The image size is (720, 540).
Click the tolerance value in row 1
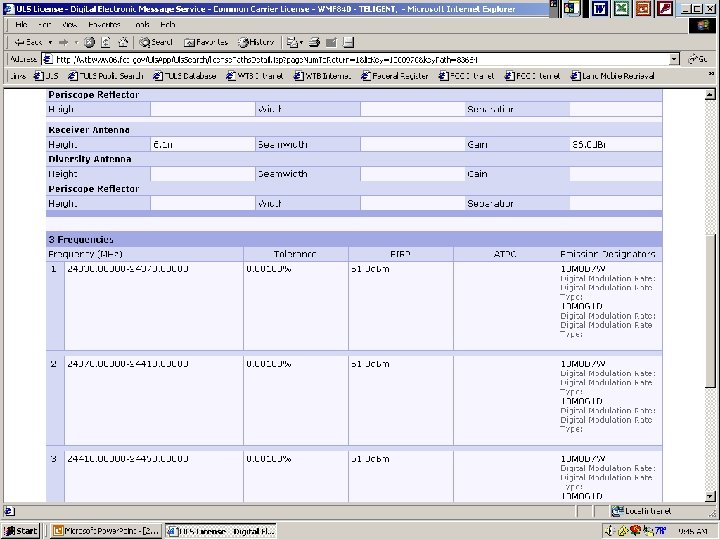269,269
